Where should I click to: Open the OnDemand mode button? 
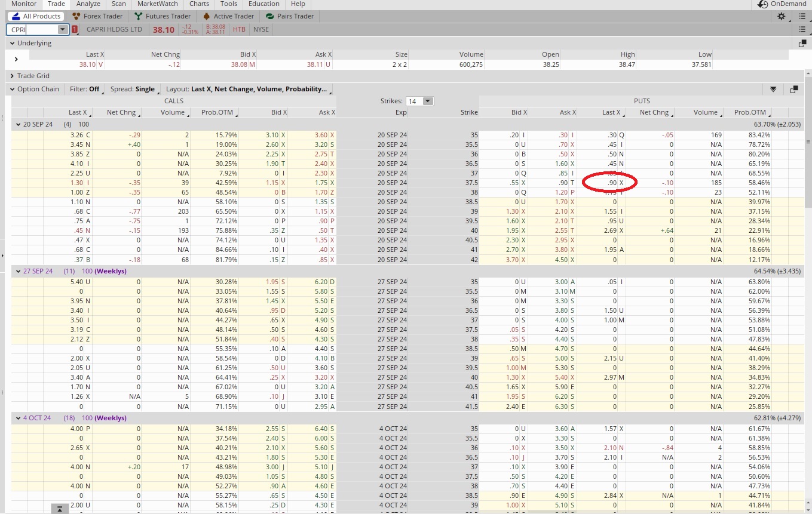pyautogui.click(x=782, y=4)
